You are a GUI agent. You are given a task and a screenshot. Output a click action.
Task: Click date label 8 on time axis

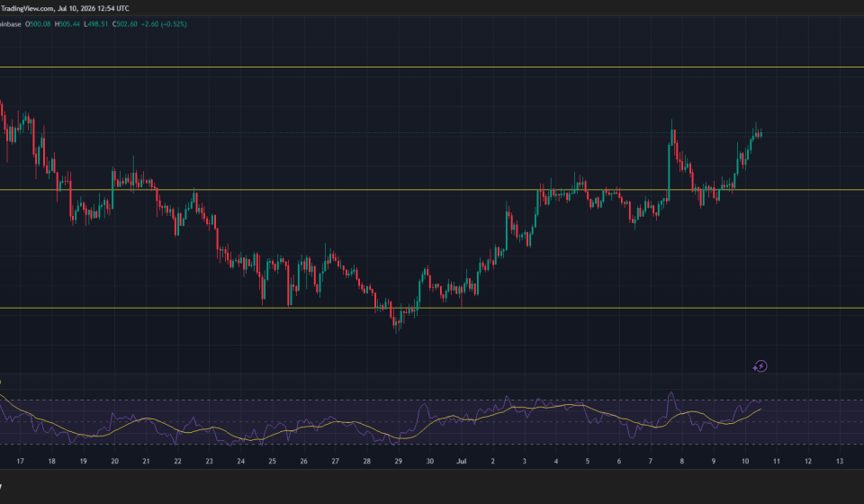click(x=681, y=462)
